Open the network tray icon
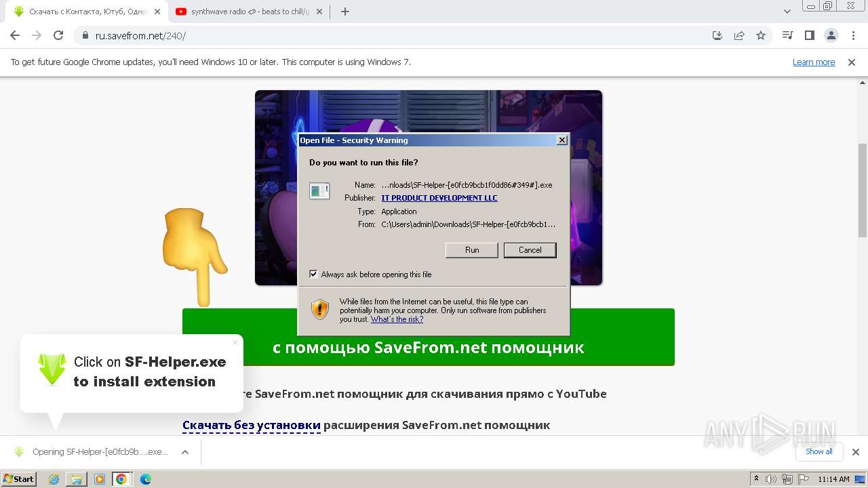 tap(787, 479)
